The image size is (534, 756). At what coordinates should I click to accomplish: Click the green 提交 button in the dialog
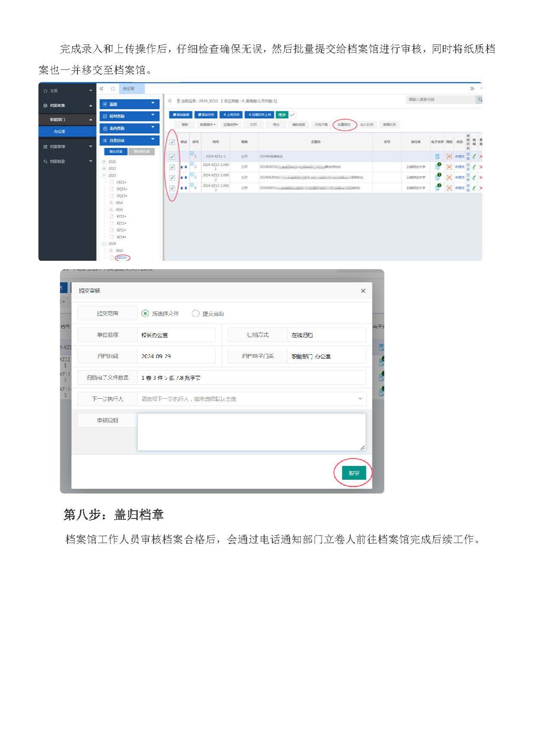pyautogui.click(x=354, y=473)
